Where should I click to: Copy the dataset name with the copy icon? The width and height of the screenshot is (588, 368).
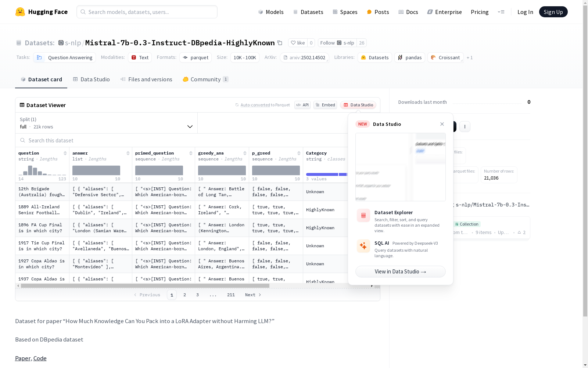pyautogui.click(x=280, y=43)
